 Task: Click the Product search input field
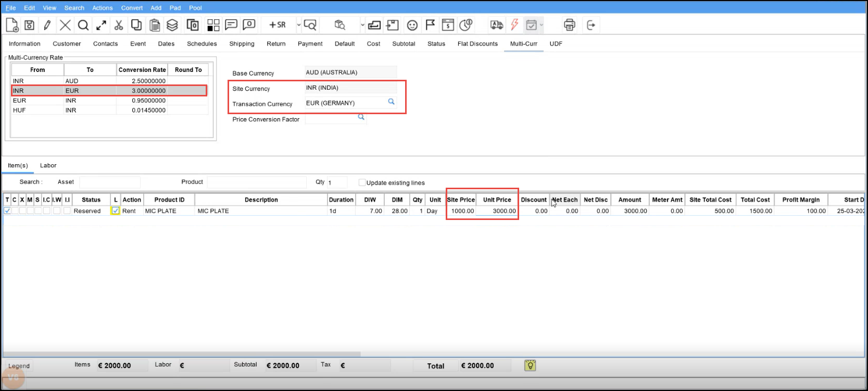coord(257,182)
